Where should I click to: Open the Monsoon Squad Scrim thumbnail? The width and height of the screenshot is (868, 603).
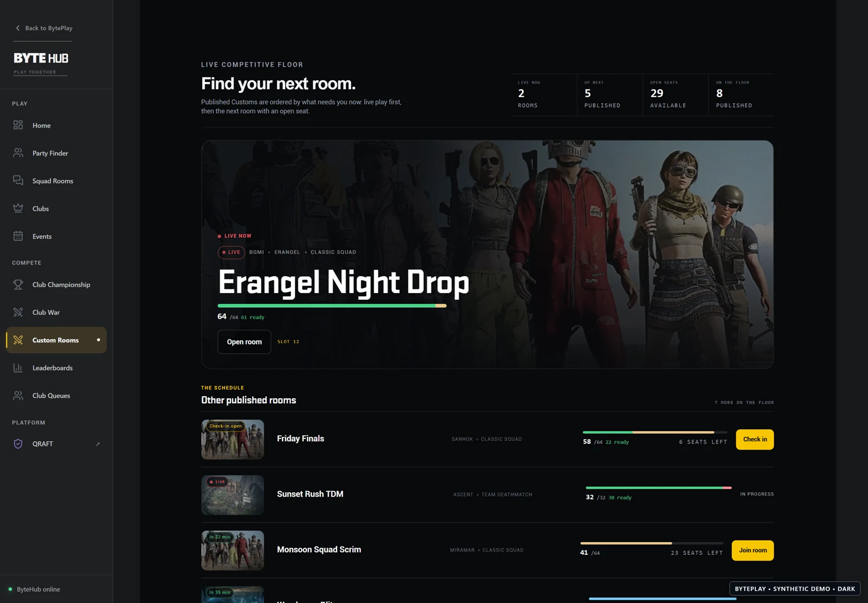click(x=233, y=550)
